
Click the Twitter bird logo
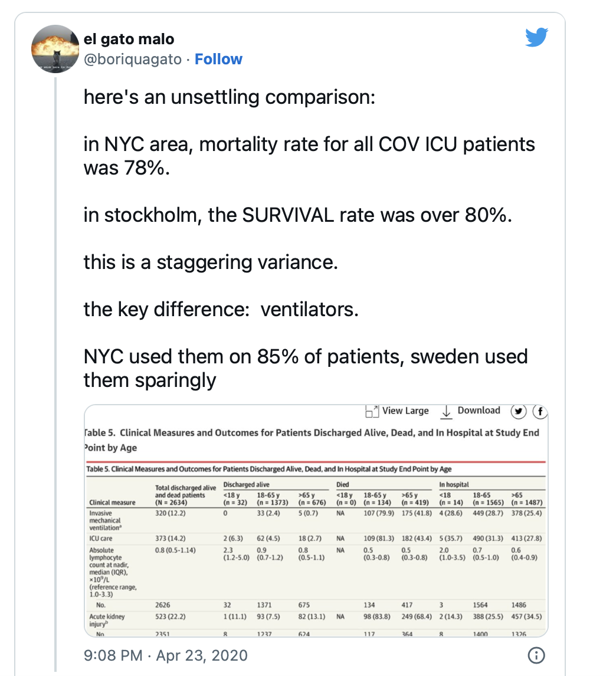click(536, 37)
